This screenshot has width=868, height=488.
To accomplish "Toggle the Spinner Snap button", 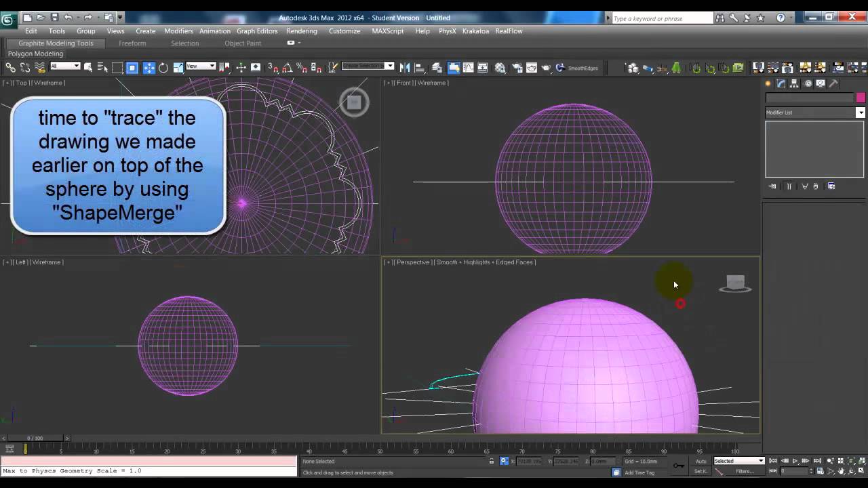I will pos(316,67).
